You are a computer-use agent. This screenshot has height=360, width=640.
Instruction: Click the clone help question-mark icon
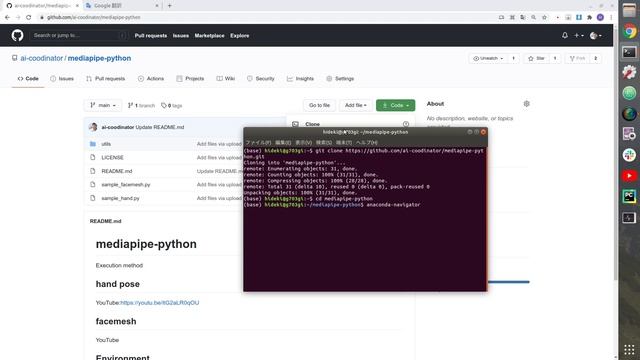[x=406, y=124]
